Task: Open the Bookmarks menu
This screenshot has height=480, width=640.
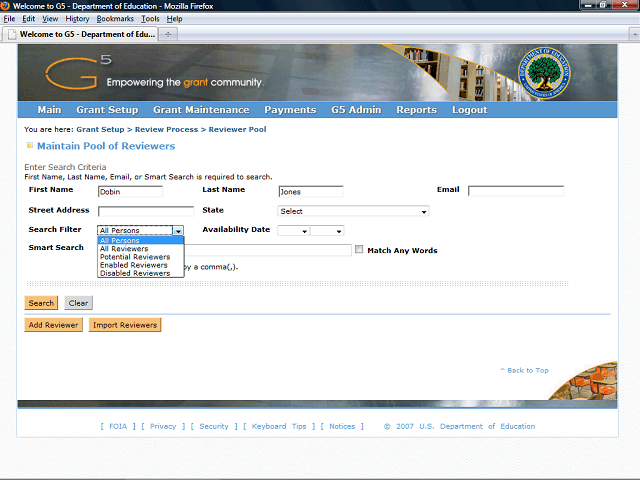Action: (x=115, y=19)
